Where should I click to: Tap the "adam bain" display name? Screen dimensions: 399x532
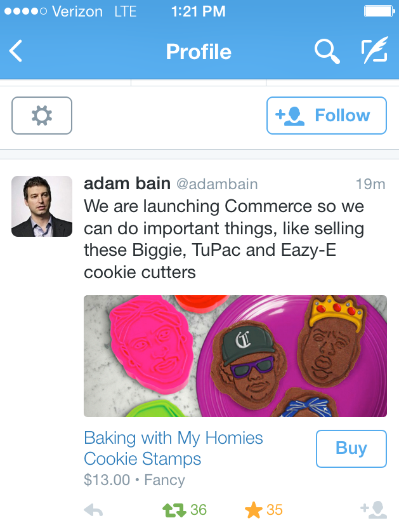point(127,184)
